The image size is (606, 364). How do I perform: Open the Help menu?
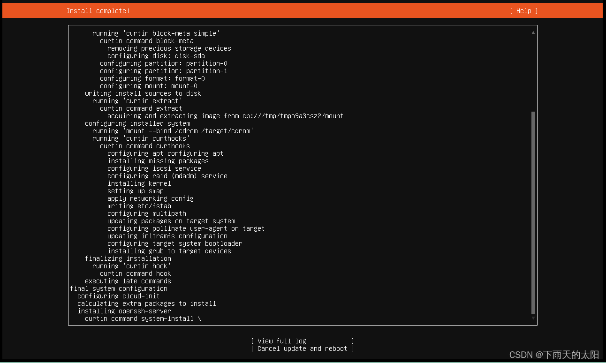[523, 10]
